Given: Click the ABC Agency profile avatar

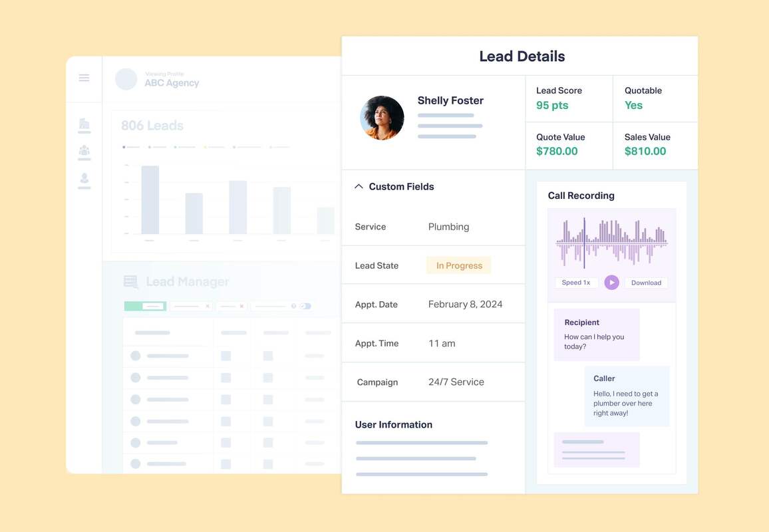Looking at the screenshot, I should pyautogui.click(x=126, y=78).
